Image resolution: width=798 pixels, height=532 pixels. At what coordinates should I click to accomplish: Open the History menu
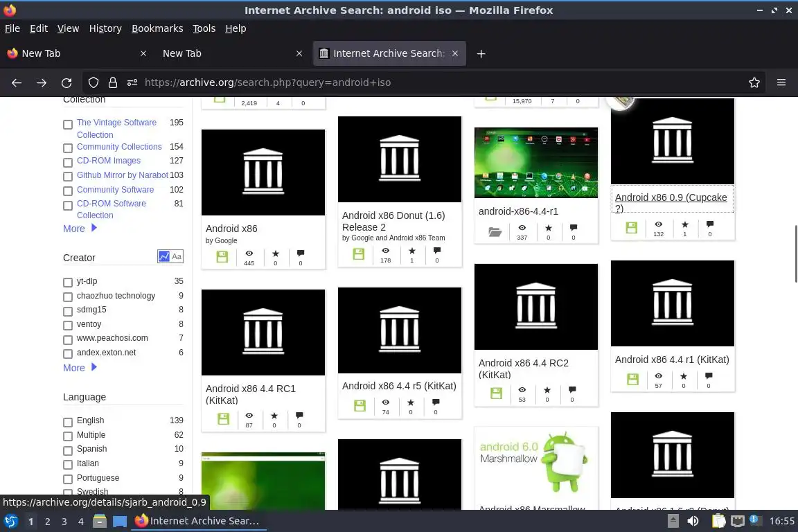105,28
